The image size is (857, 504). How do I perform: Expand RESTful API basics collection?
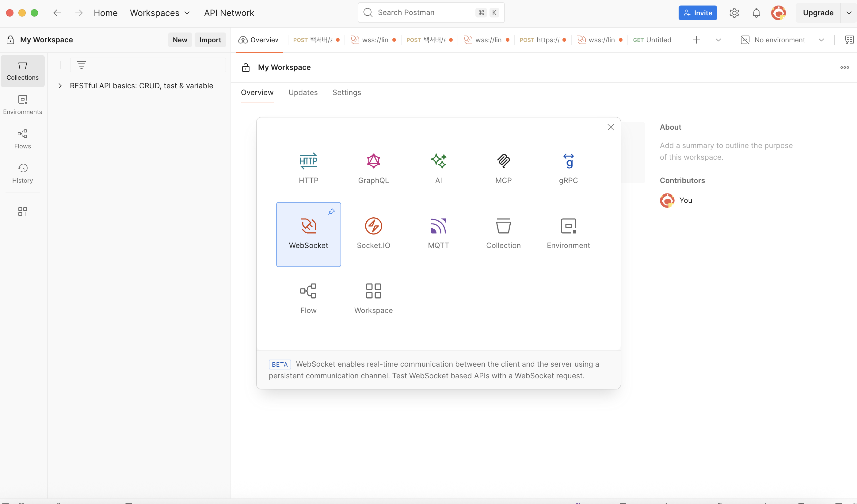pos(60,86)
